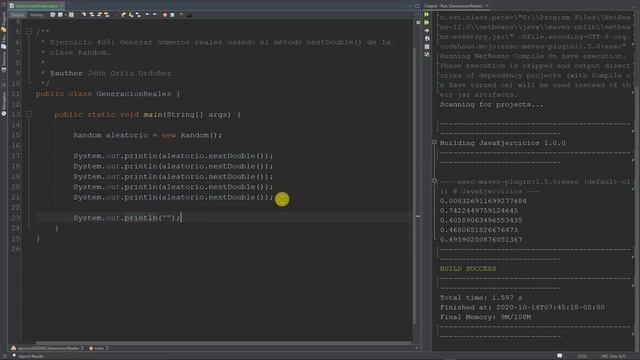The image size is (640, 360).
Task: Switch to the History view tab
Action: 37,15
